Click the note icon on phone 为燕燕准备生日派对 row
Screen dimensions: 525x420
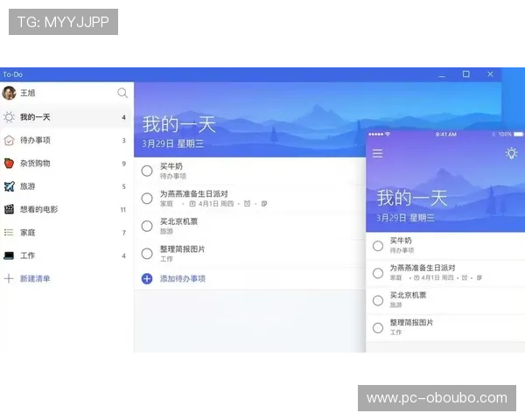[x=479, y=277]
